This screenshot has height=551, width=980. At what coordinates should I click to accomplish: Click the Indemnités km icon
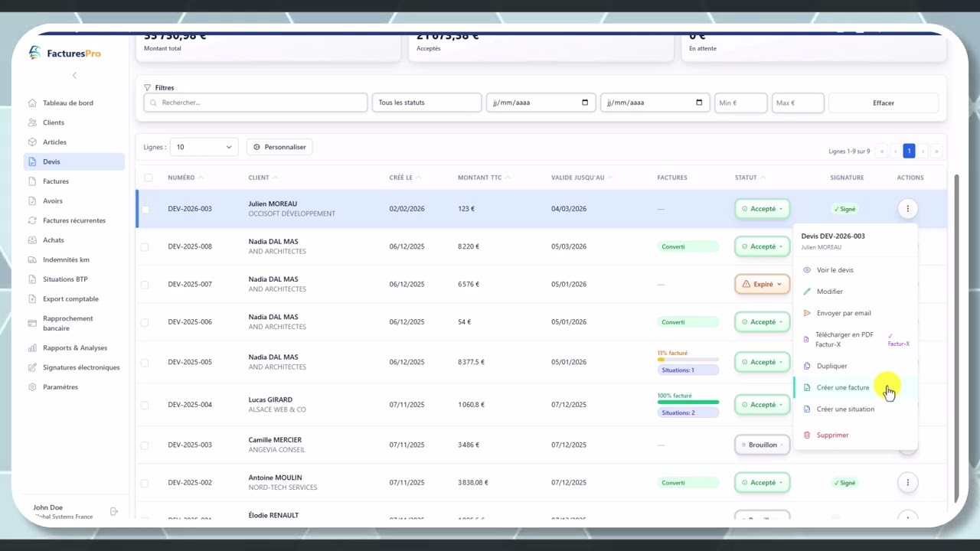(32, 260)
